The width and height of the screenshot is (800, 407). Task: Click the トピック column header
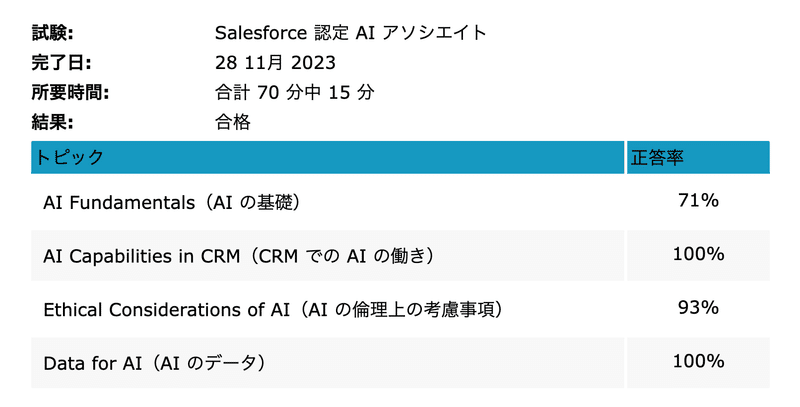point(68,157)
